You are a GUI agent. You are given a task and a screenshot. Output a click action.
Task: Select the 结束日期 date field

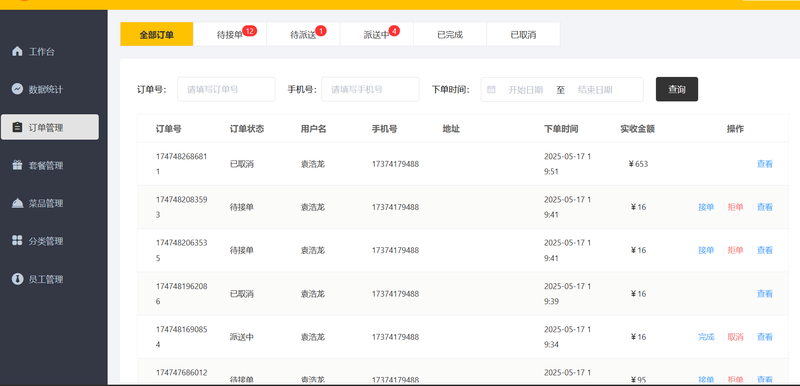(595, 90)
